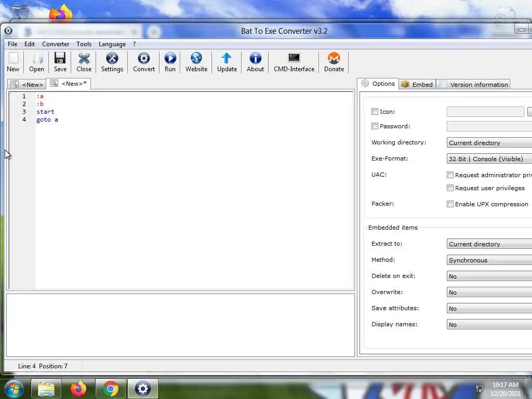The width and height of the screenshot is (532, 399).
Task: Open the Tools menu
Action: pos(84,44)
